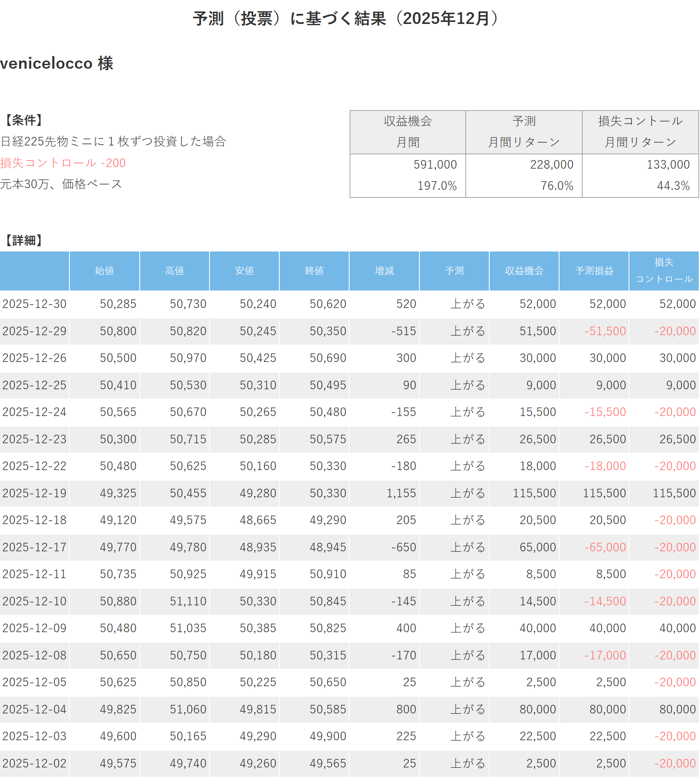Click the red -65,000 forecast loss
This screenshot has height=778, width=700.
click(605, 547)
